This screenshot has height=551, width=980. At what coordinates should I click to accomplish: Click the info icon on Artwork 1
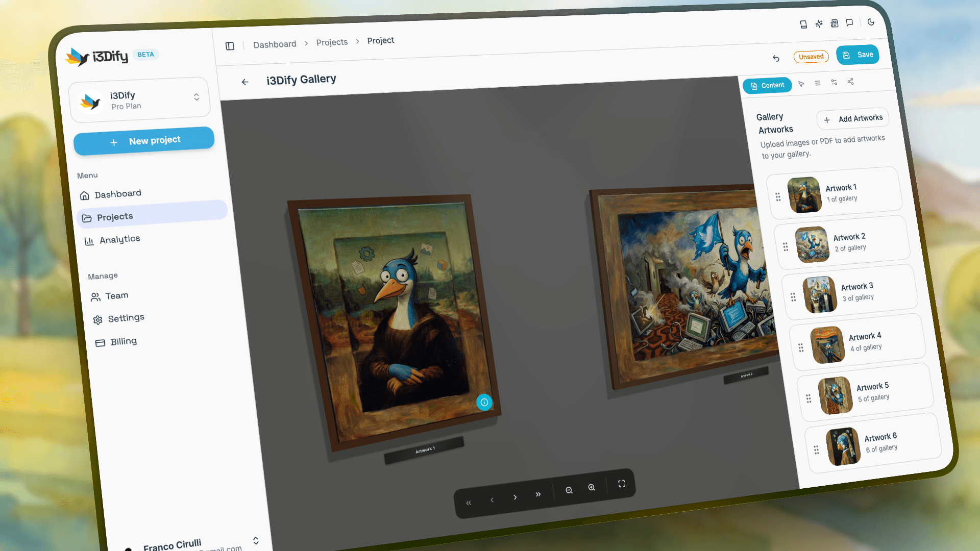click(x=484, y=402)
